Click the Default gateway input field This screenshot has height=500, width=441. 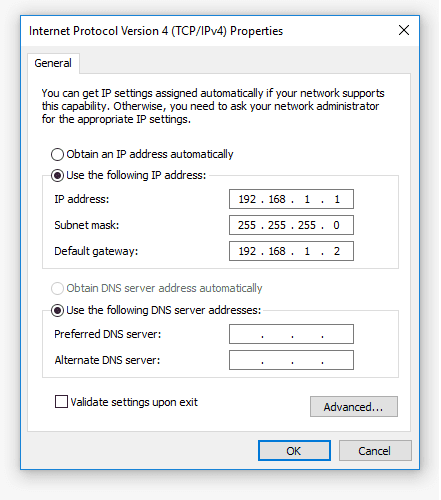point(291,251)
